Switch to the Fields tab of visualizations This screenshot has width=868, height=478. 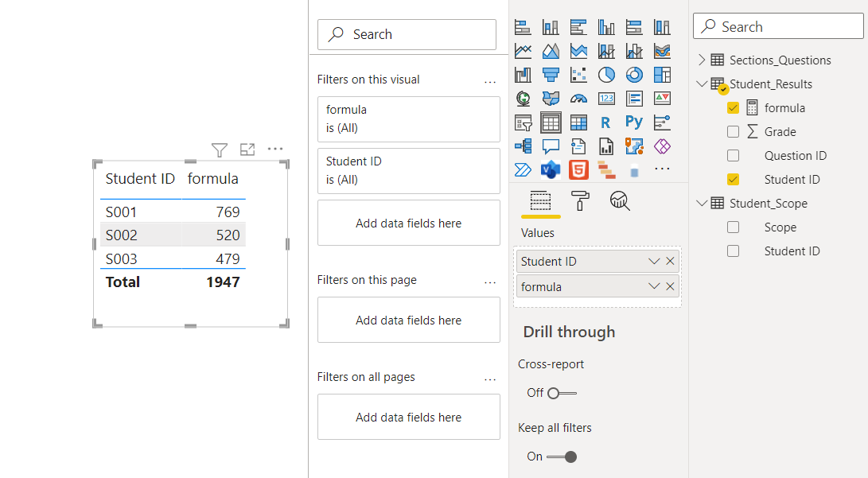[x=540, y=201]
